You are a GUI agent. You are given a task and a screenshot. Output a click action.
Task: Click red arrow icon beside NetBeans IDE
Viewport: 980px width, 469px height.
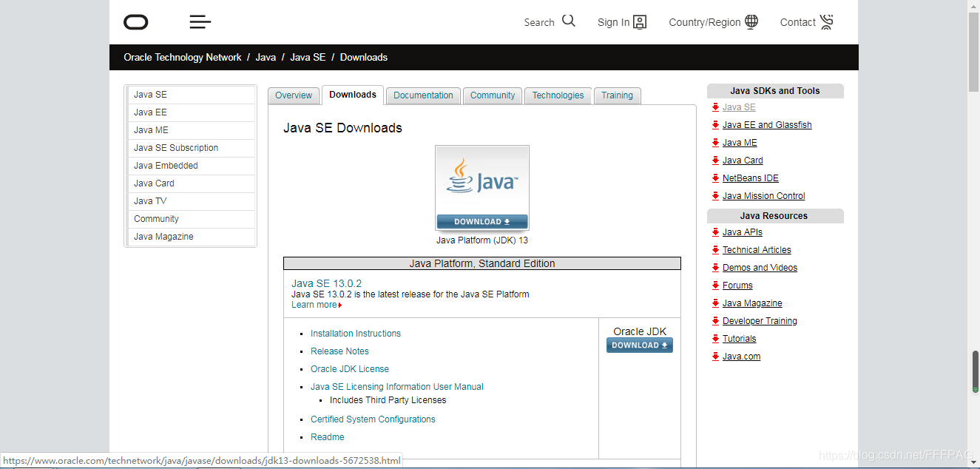pos(715,178)
